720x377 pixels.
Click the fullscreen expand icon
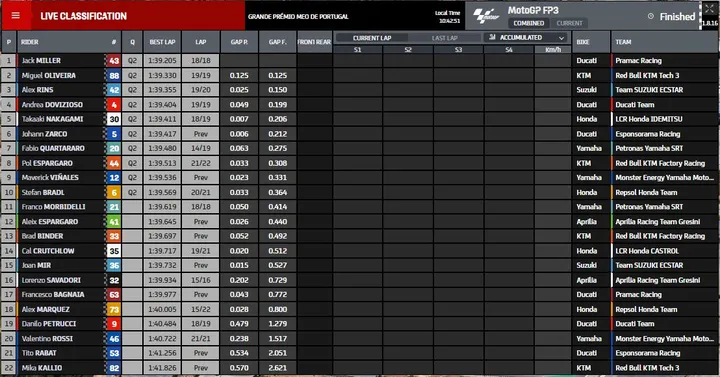click(x=709, y=9)
